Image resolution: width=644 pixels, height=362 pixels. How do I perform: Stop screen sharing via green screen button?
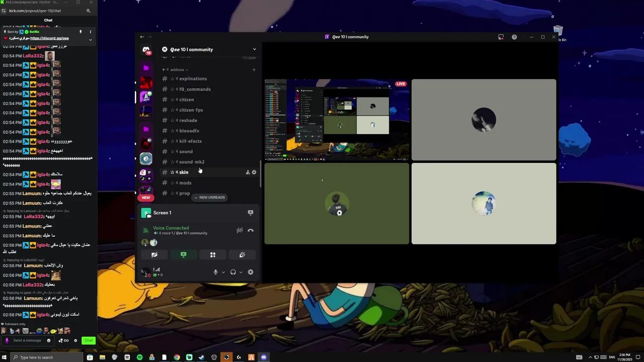(x=184, y=255)
